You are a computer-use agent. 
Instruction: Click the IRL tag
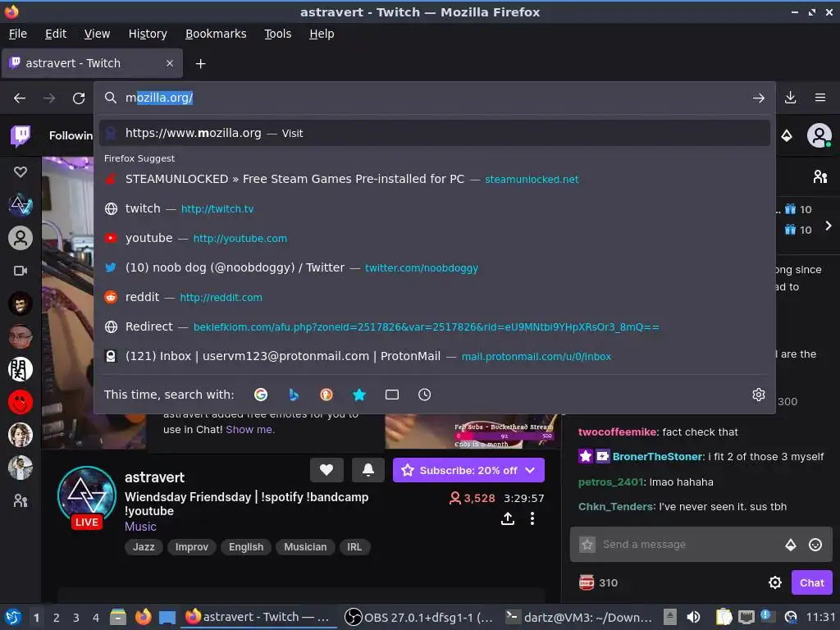click(354, 547)
